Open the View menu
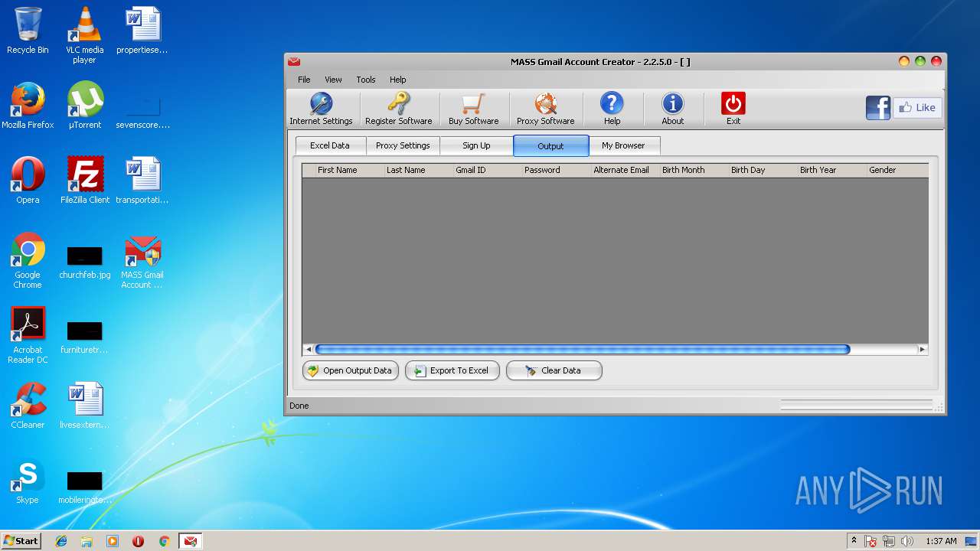This screenshot has width=980, height=551. point(333,80)
